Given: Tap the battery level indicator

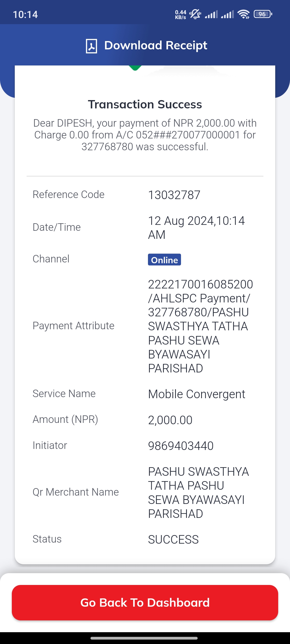Looking at the screenshot, I should coord(263,14).
